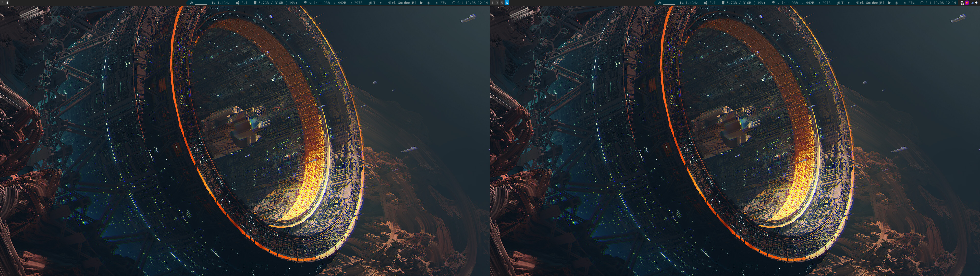Click 'Sat 19/06 12:14' date on right bar
This screenshot has width=980, height=276.
coord(941,3)
